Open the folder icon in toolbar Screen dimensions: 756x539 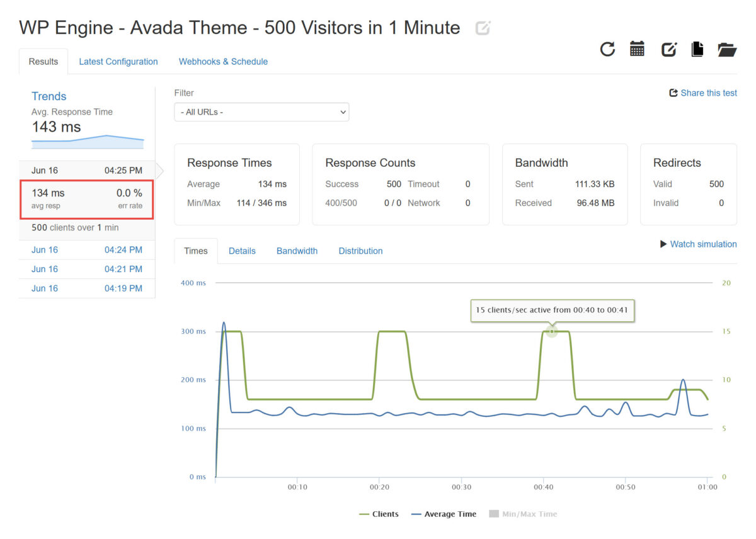727,49
